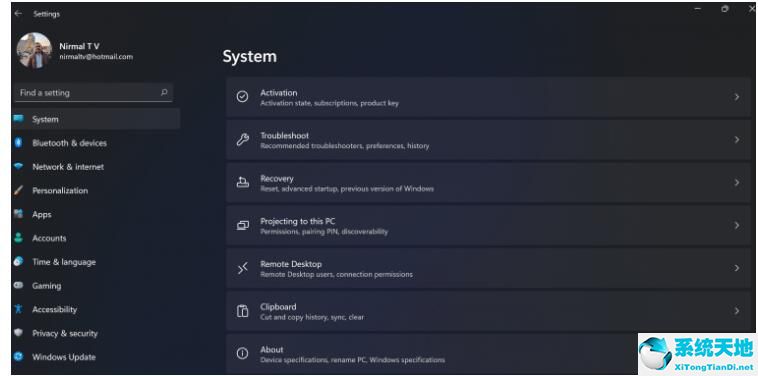The image size is (758, 376).
Task: Minimize the Settings window
Action: click(698, 9)
